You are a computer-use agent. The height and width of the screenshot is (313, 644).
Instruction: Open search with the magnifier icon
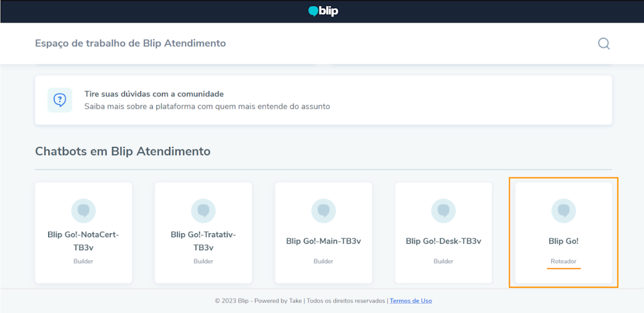tap(604, 44)
